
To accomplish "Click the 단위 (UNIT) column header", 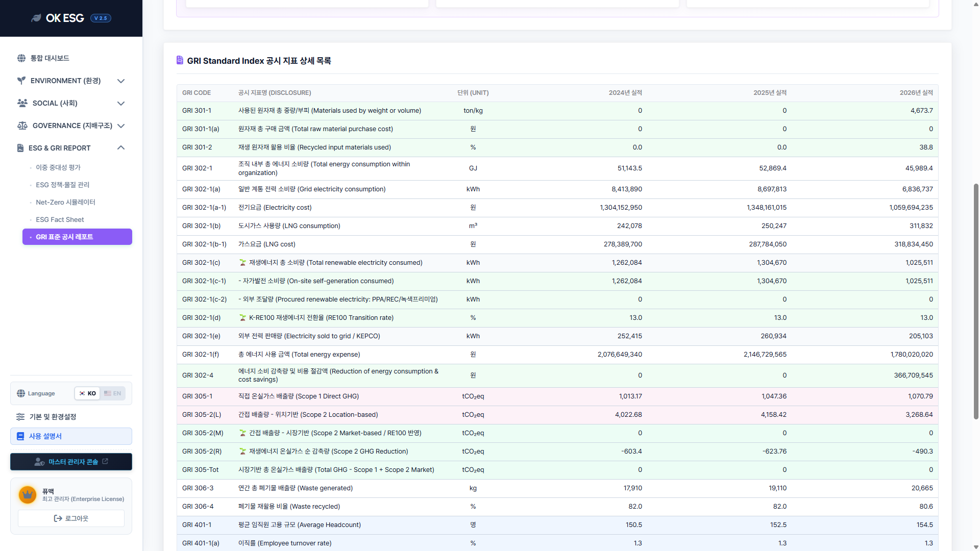I will pyautogui.click(x=473, y=93).
